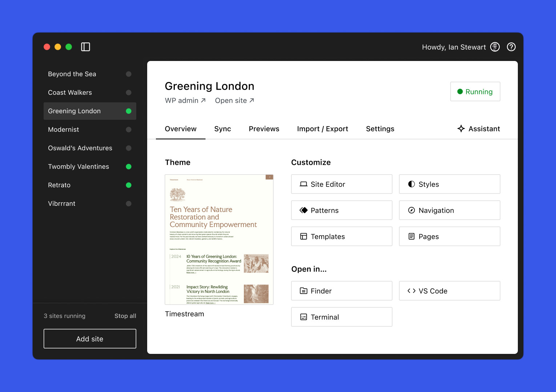Select the Import / Export tab
Screen dimensions: 556x392
tap(323, 129)
